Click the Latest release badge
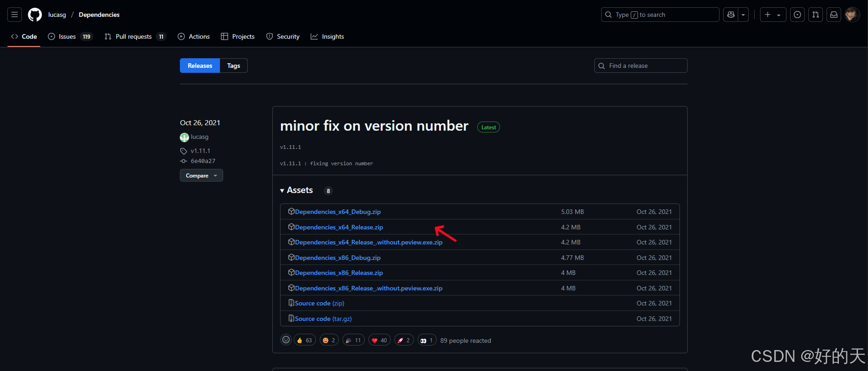 (489, 127)
